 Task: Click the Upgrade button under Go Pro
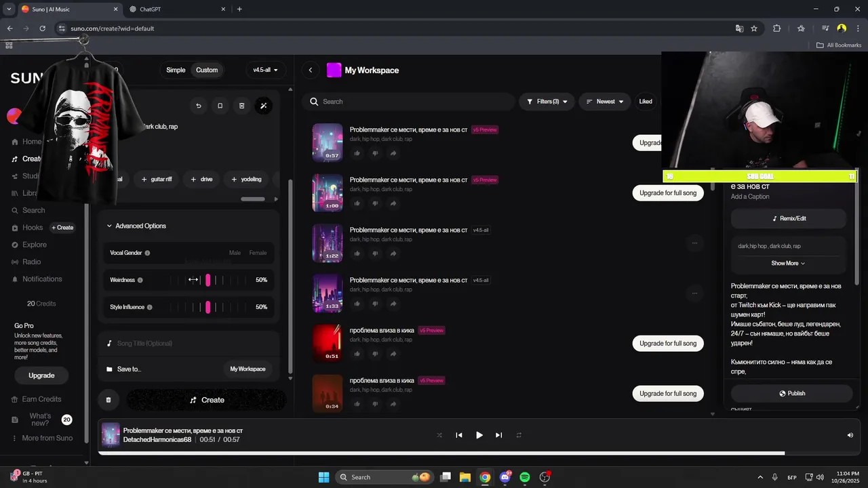[41, 375]
